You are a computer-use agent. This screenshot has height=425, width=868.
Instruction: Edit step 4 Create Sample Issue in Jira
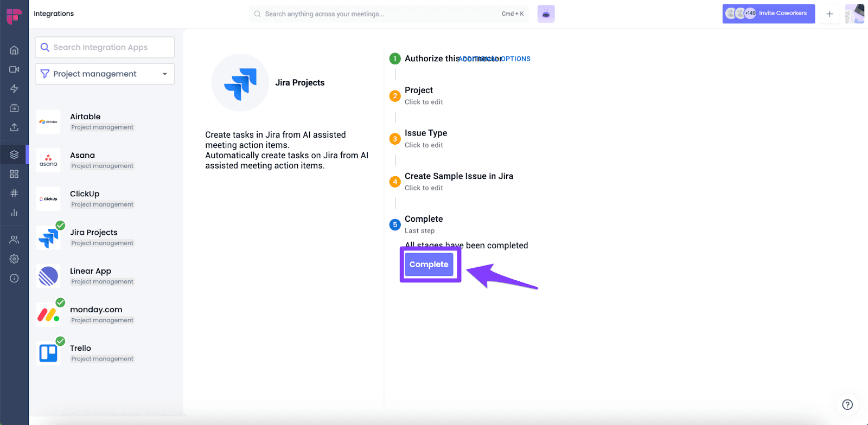point(459,176)
